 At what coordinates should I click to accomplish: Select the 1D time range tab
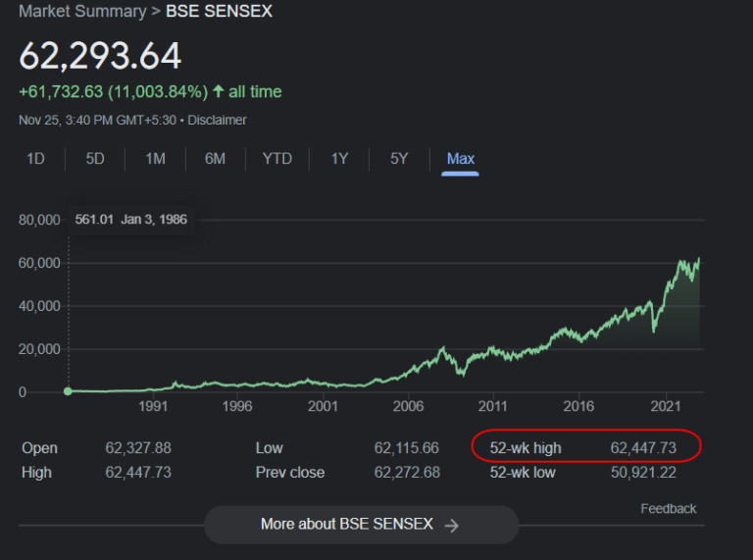35,158
